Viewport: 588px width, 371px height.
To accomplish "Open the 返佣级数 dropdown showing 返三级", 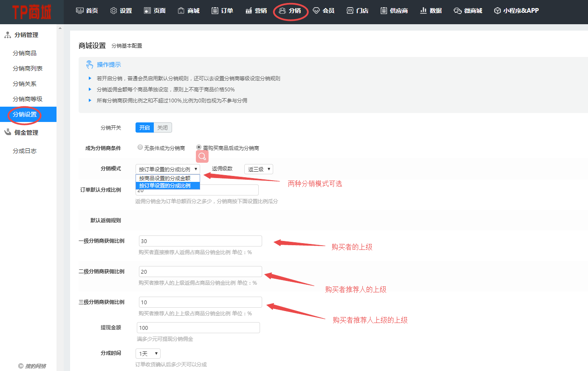I will point(258,169).
